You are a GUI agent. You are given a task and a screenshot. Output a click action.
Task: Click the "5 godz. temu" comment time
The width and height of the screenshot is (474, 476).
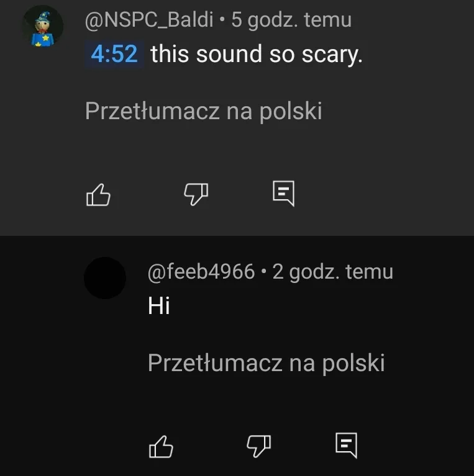click(291, 20)
